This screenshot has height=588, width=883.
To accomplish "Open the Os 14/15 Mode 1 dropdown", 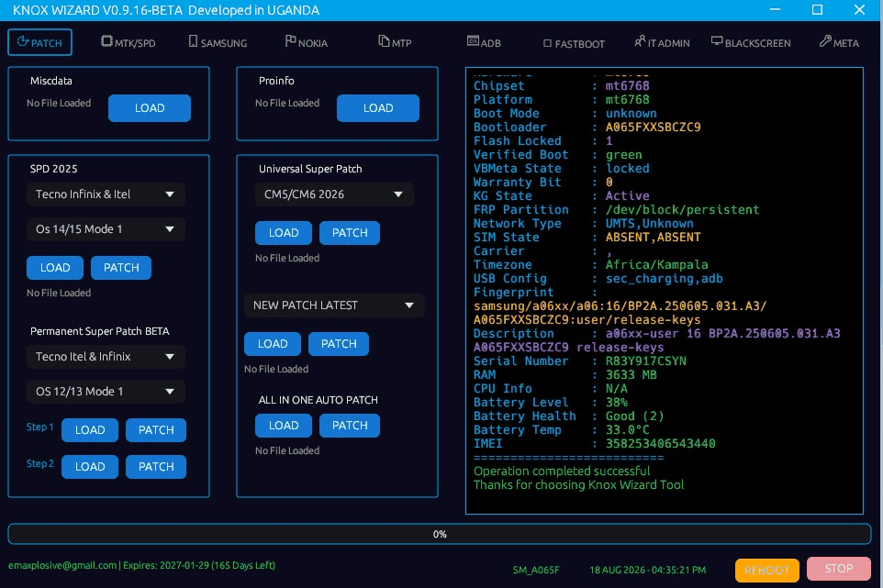I will pos(106,229).
